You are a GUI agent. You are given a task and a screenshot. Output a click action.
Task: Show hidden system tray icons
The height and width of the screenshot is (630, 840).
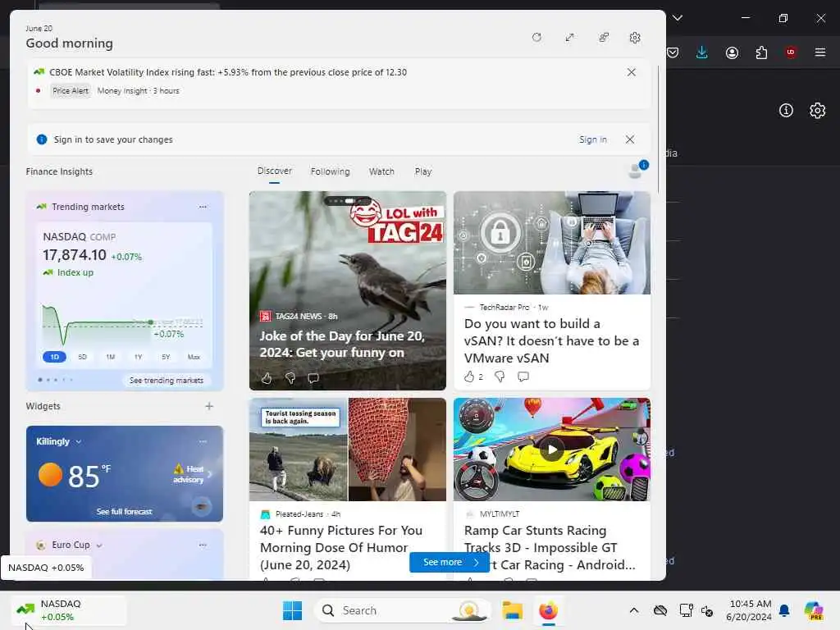[634, 610]
